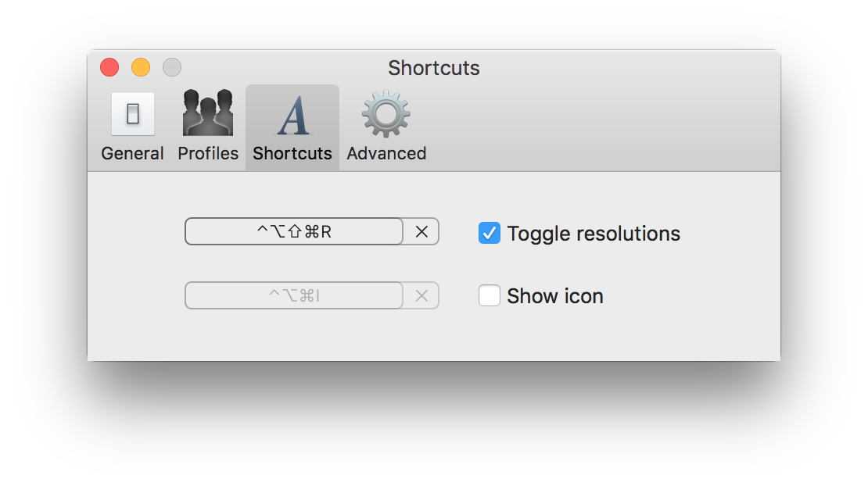Open the Advanced gear icon

(386, 114)
